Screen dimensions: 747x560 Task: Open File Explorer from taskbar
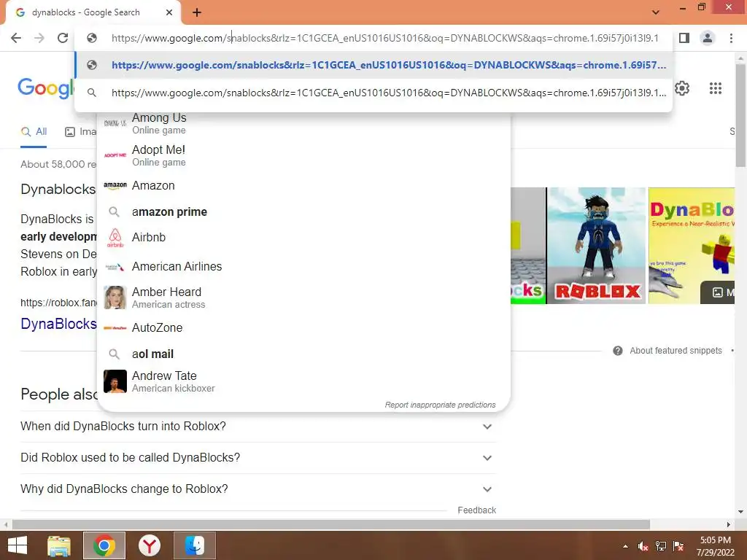point(59,545)
